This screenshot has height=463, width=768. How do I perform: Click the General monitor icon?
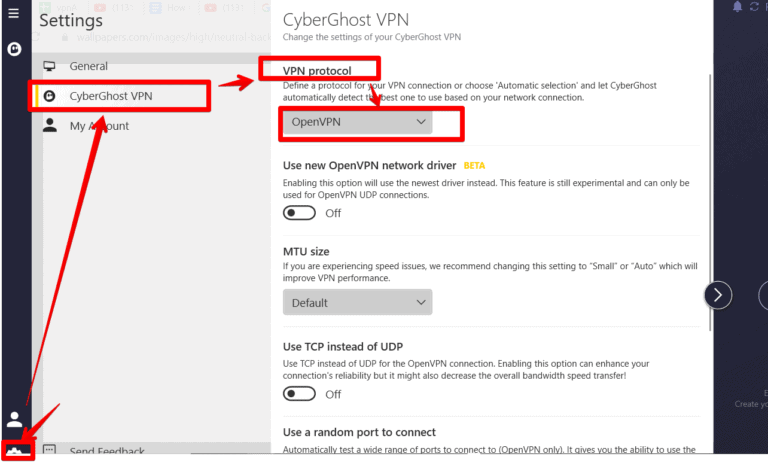point(49,66)
